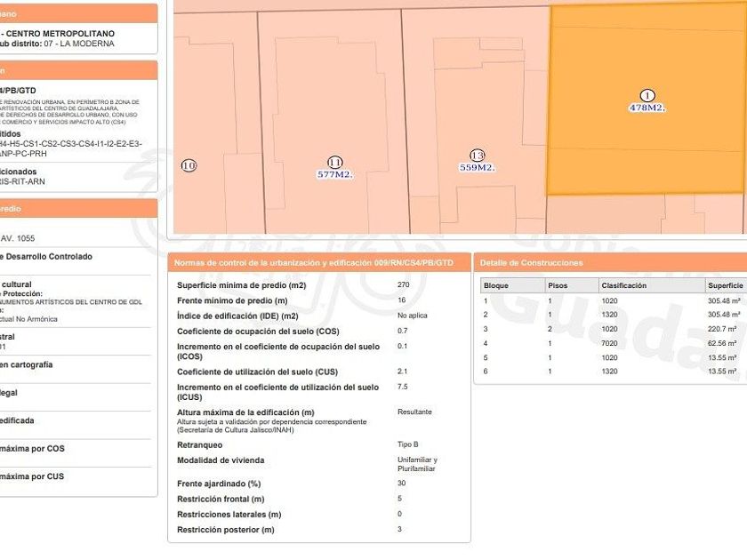Sort table by Bloque column header
This screenshot has height=560, width=747.
(496, 285)
